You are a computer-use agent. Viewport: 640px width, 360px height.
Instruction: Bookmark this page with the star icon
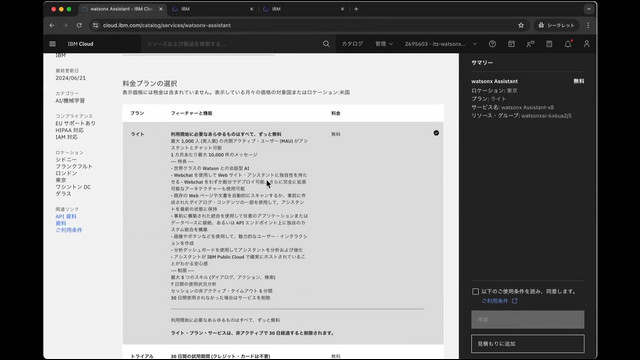(x=521, y=25)
